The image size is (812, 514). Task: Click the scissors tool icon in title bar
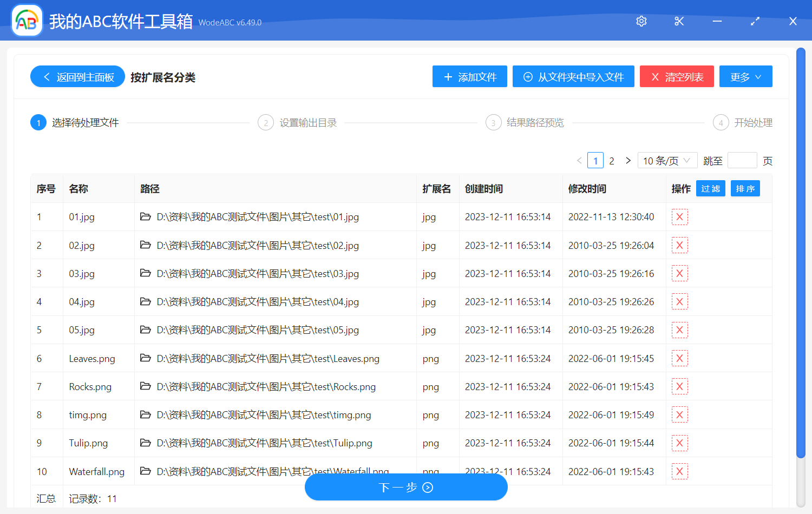[679, 21]
